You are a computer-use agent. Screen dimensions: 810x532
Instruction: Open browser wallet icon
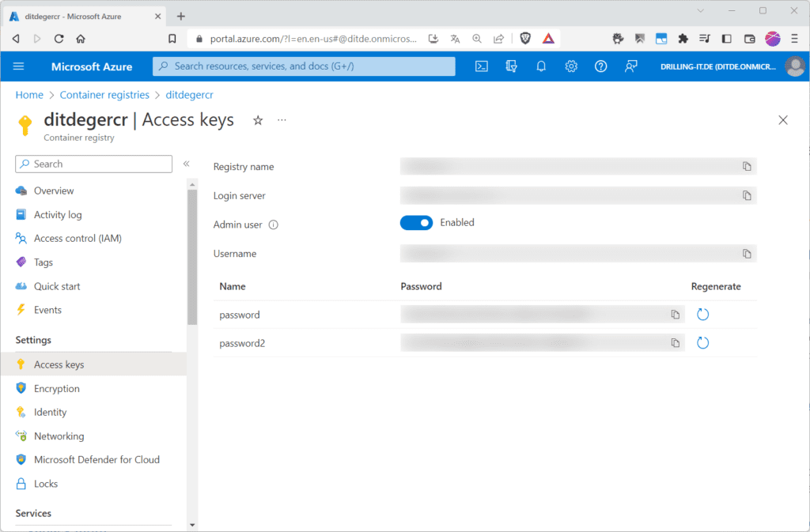(750, 38)
